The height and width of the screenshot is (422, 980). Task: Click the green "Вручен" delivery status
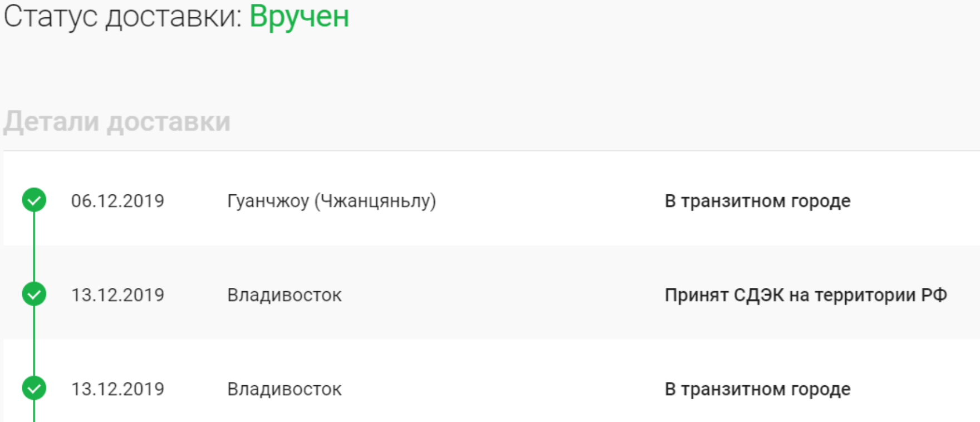(x=299, y=16)
